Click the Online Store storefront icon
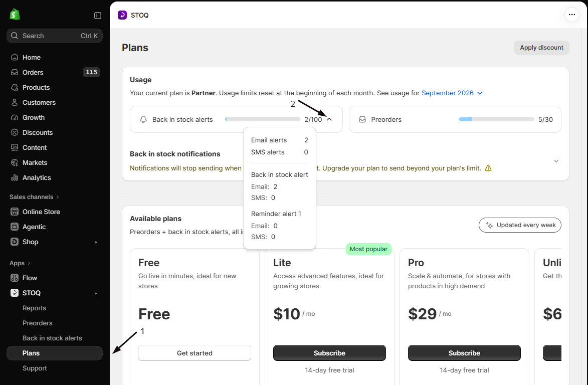The height and width of the screenshot is (385, 588). tap(14, 212)
